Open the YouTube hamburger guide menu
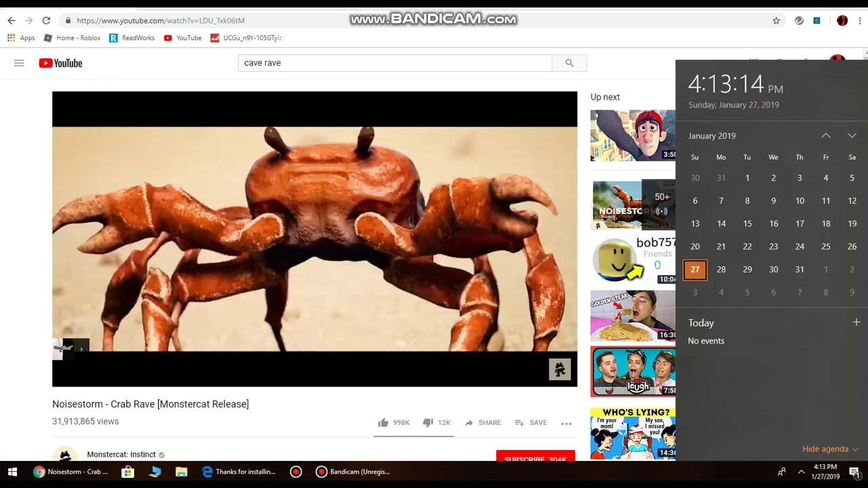Image resolution: width=868 pixels, height=488 pixels. pos(19,63)
